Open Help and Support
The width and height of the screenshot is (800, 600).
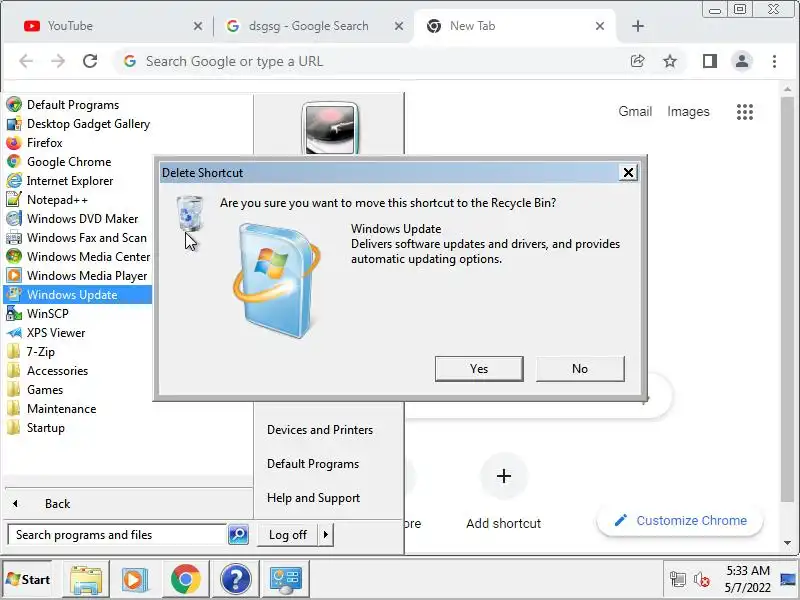(313, 498)
